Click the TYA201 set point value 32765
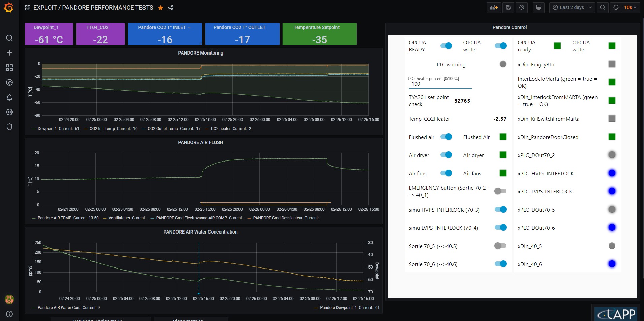The height and width of the screenshot is (321, 644). (462, 101)
